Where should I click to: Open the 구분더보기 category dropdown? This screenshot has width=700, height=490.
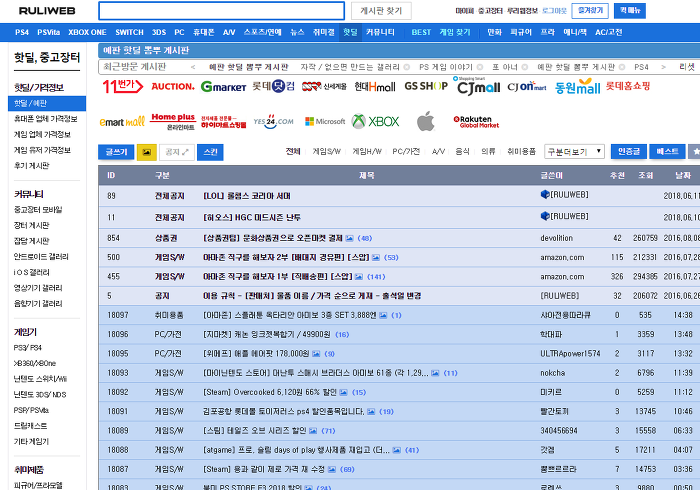coord(574,152)
